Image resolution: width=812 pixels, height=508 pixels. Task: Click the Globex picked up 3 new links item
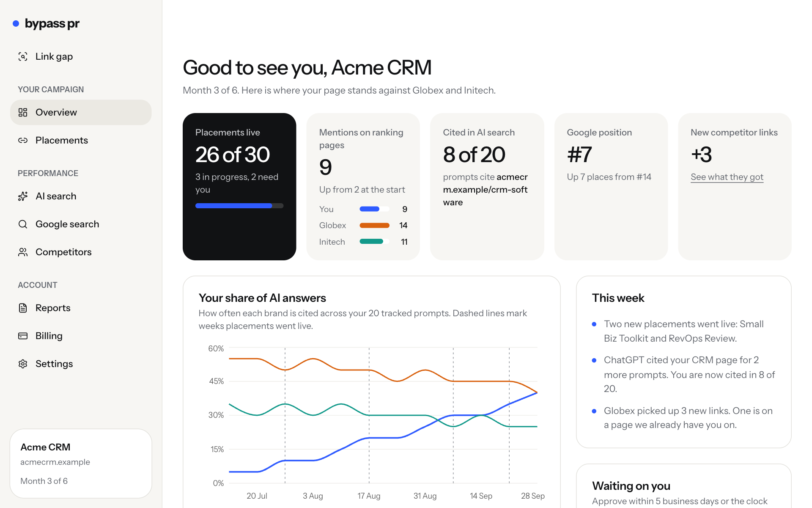683,418
